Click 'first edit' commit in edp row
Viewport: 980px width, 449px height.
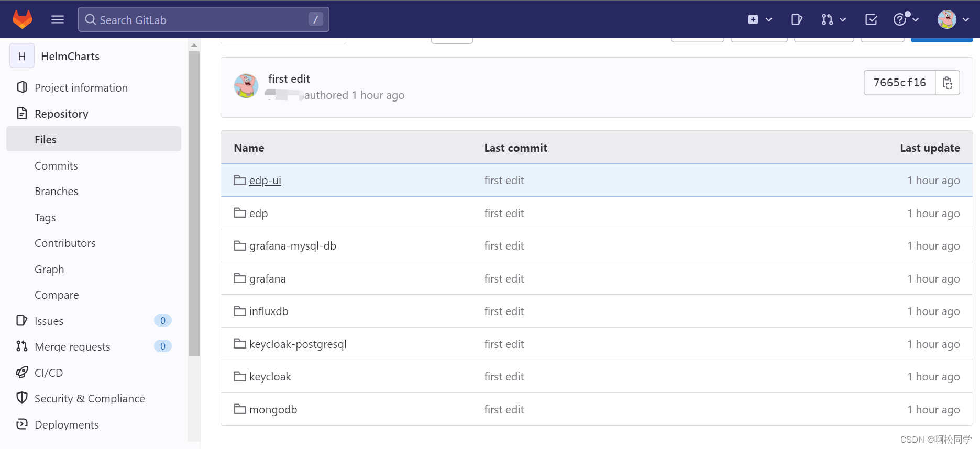click(504, 213)
